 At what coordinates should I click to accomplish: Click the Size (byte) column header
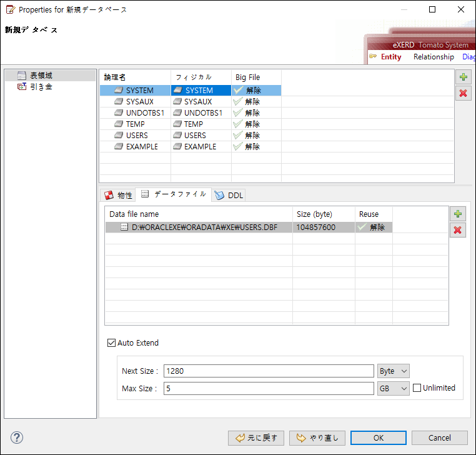click(x=324, y=214)
